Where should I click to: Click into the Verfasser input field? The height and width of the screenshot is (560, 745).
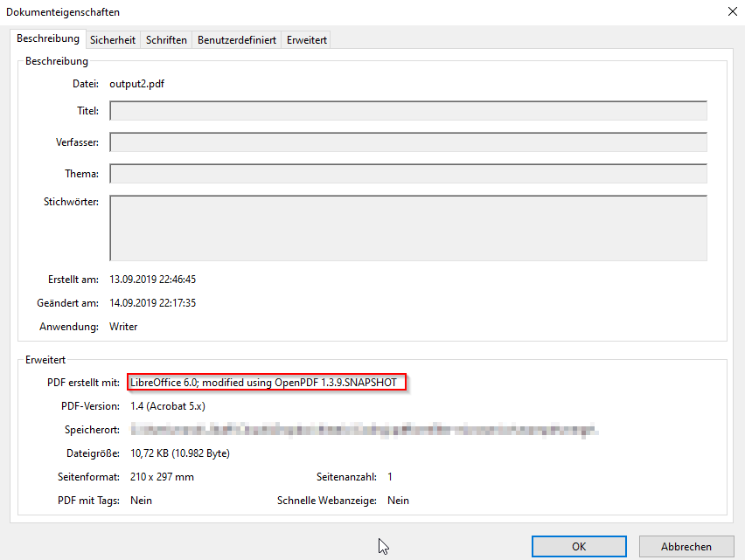pyautogui.click(x=408, y=142)
